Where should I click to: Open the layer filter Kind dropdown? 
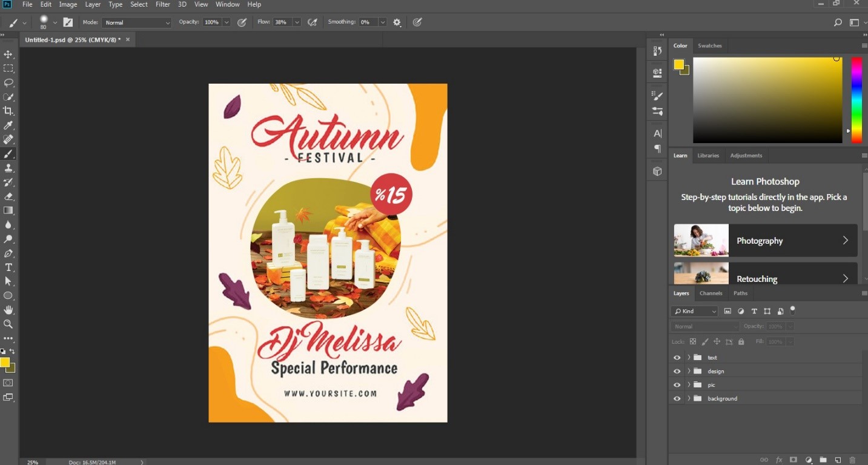pyautogui.click(x=695, y=311)
